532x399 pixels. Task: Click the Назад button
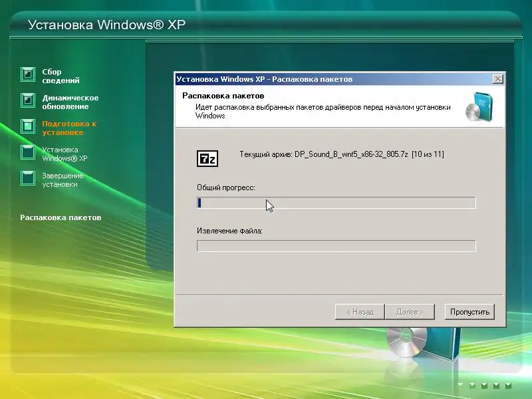tap(360, 312)
